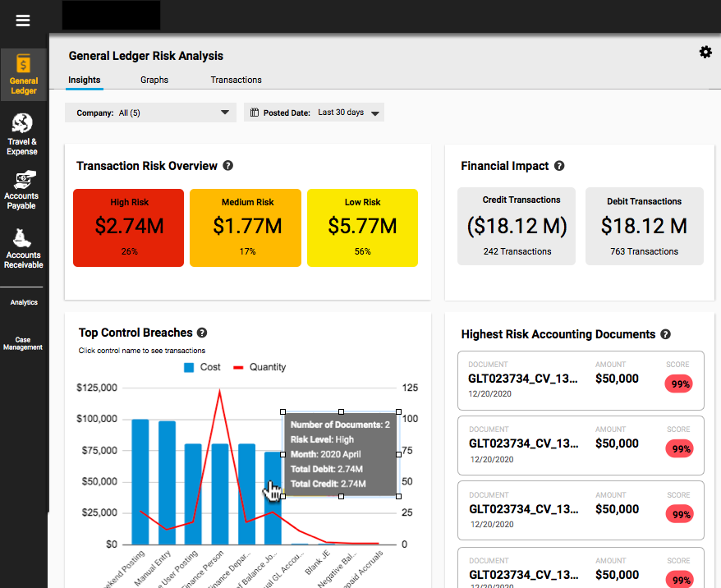The width and height of the screenshot is (721, 588).
Task: Click the Weekend Posting control label
Action: [124, 569]
